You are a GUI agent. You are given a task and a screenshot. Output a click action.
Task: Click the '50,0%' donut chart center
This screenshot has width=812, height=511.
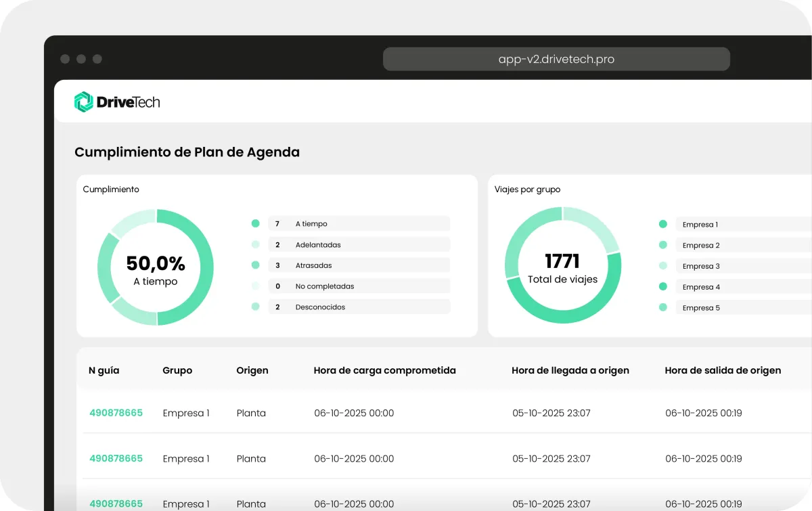pos(156,264)
